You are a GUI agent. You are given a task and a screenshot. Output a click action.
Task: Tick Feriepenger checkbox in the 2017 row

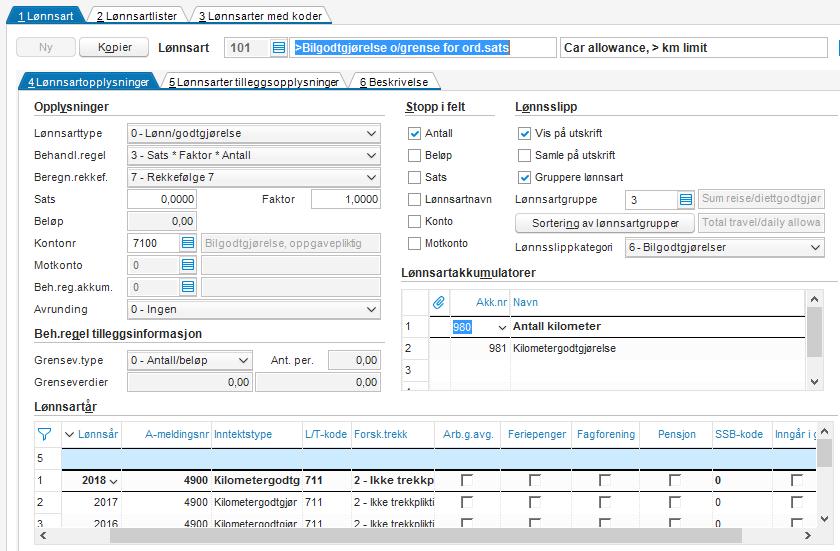535,502
